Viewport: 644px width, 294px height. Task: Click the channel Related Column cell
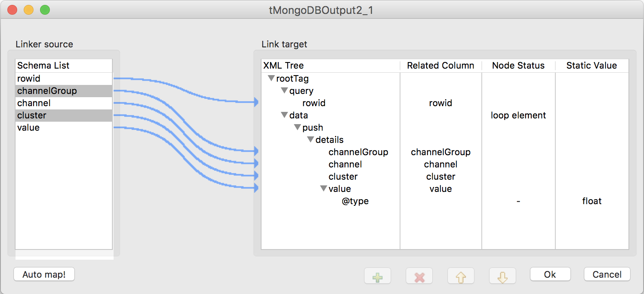[x=441, y=164]
